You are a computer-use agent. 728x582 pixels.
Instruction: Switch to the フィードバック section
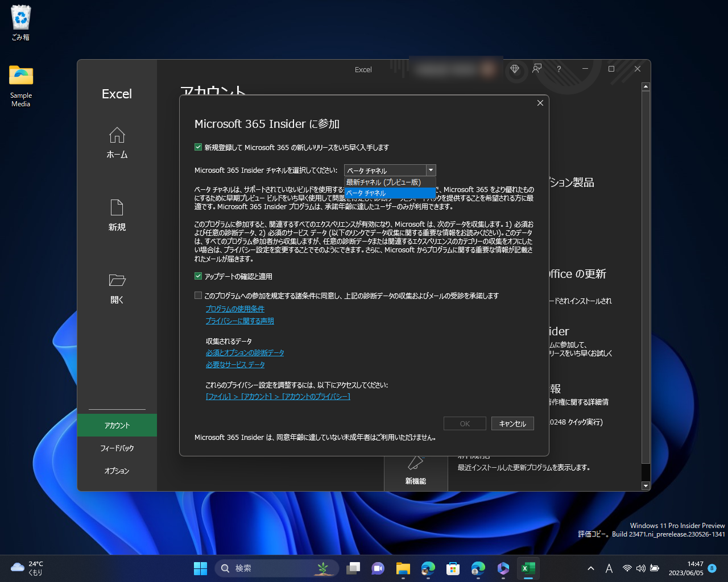[117, 448]
